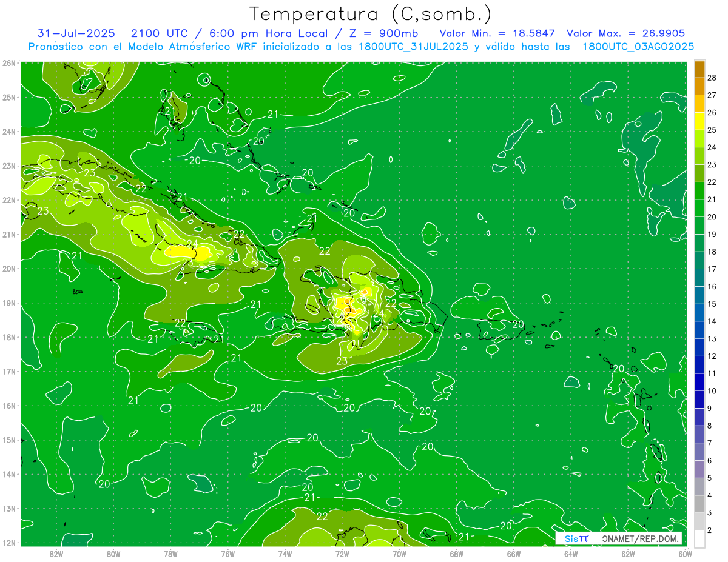Click longitude axis label '74W'
This screenshot has width=728, height=562.
(x=285, y=554)
